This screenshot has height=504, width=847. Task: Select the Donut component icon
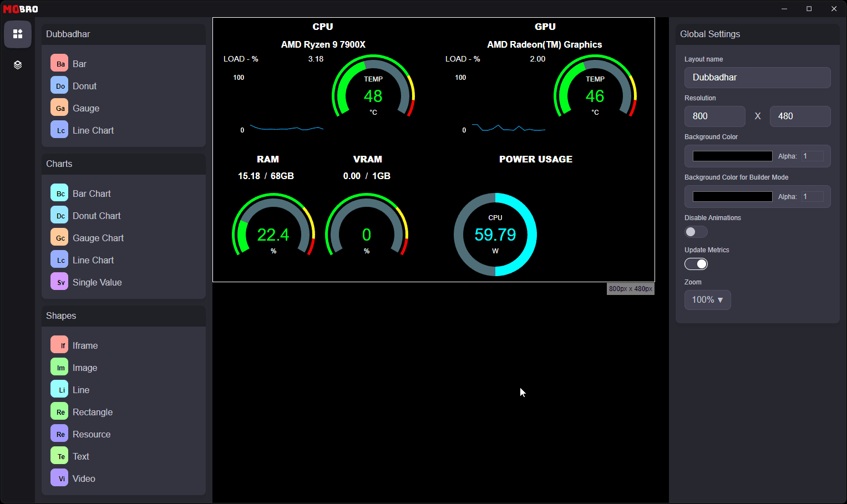pos(59,86)
